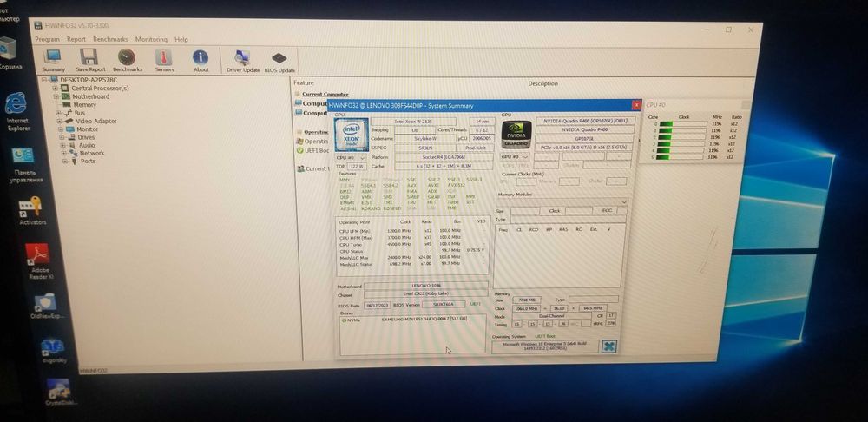The width and height of the screenshot is (868, 422).
Task: Expand the Central Processor(s) branch
Action: tap(55, 88)
